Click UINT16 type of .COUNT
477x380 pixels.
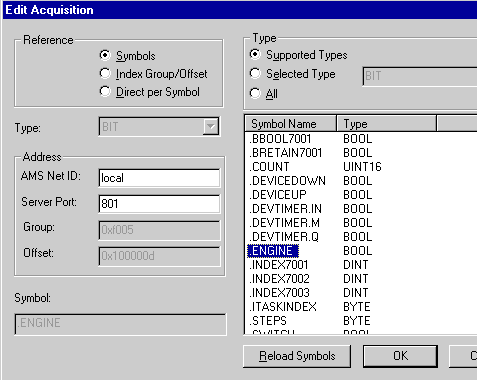coord(362,167)
